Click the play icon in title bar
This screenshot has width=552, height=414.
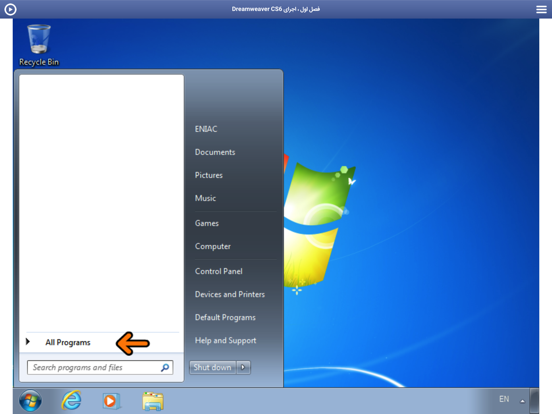click(10, 9)
